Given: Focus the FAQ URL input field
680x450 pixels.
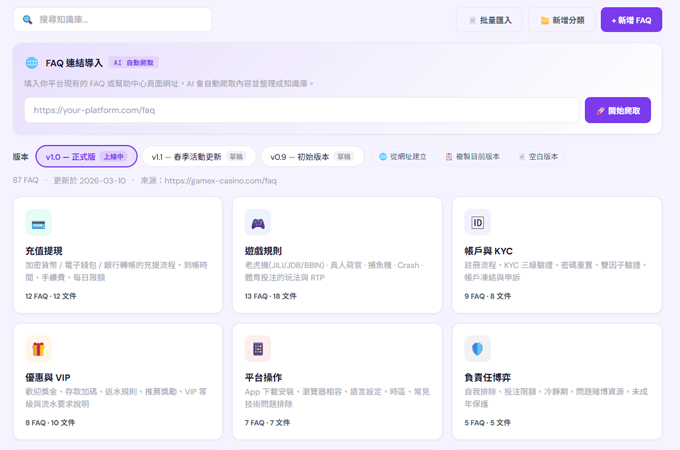Looking at the screenshot, I should [x=301, y=110].
